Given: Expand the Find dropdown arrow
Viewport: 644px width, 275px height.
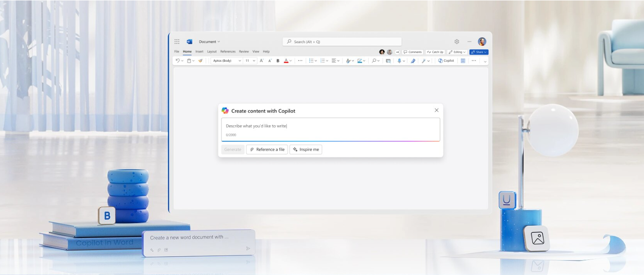Looking at the screenshot, I should pyautogui.click(x=379, y=61).
